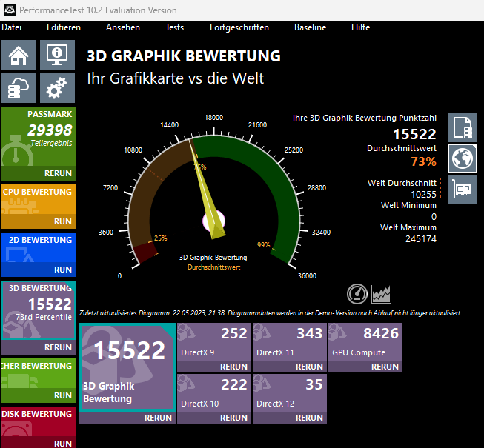The height and width of the screenshot is (448, 484).
Task: Open the Baseline menu
Action: (x=311, y=27)
